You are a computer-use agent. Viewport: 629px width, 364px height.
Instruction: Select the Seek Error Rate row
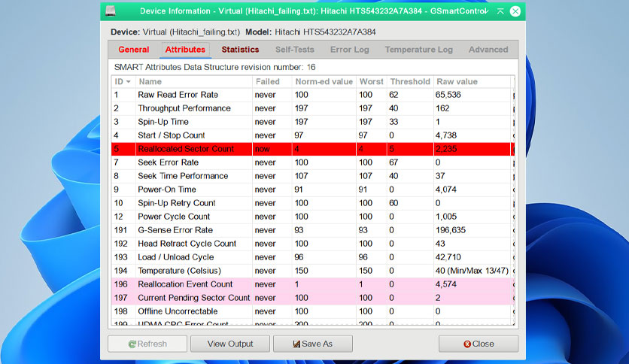click(313, 162)
